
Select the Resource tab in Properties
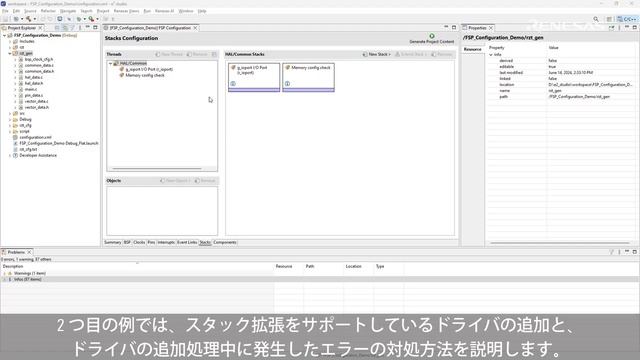(x=473, y=49)
